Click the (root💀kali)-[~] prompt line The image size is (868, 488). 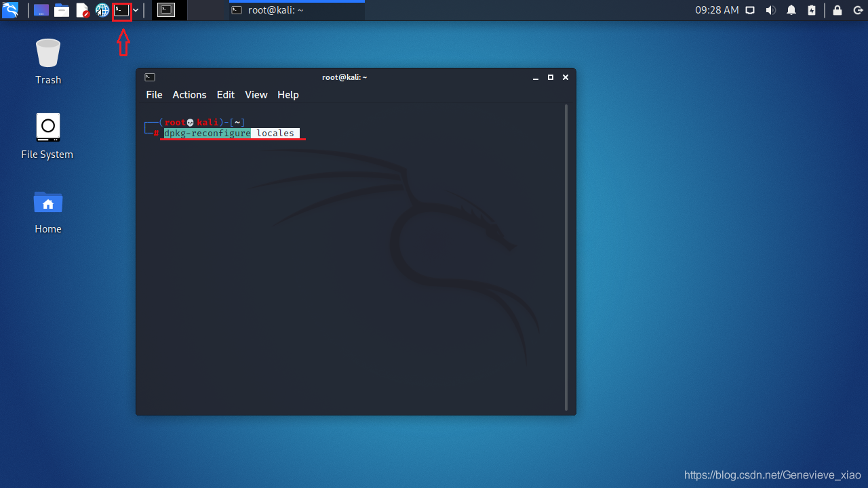click(195, 123)
